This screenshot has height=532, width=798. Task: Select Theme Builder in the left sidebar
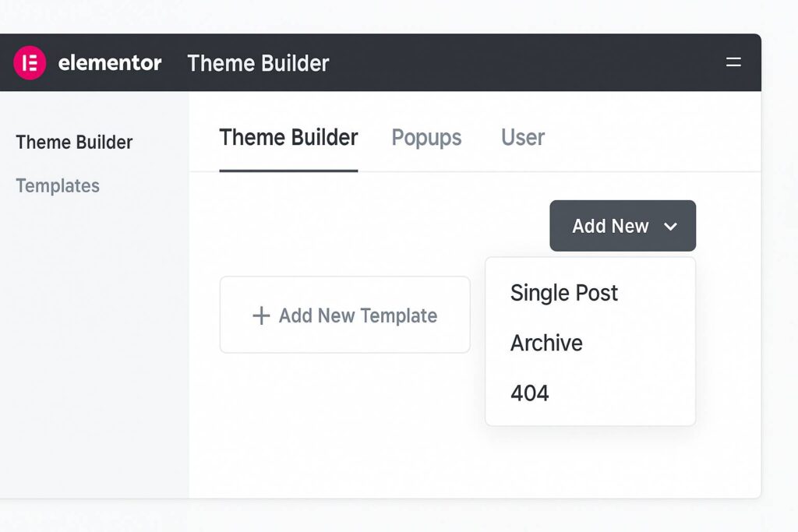tap(74, 143)
